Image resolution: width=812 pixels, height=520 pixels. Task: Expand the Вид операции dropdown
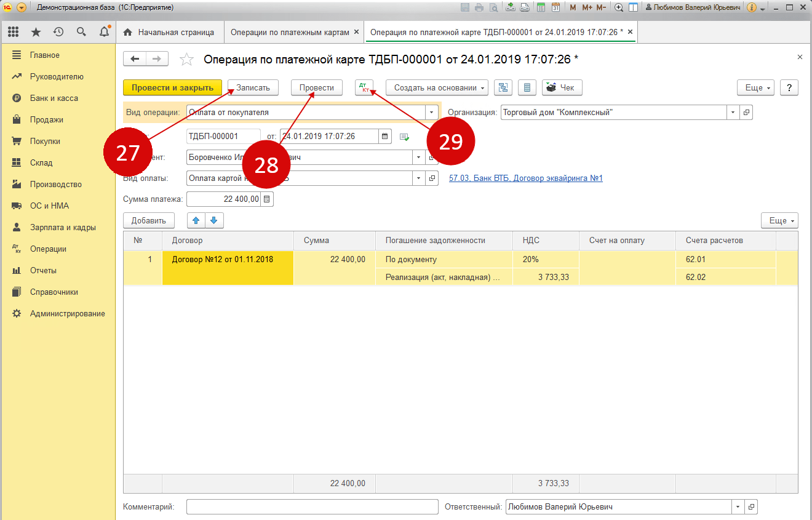(431, 113)
